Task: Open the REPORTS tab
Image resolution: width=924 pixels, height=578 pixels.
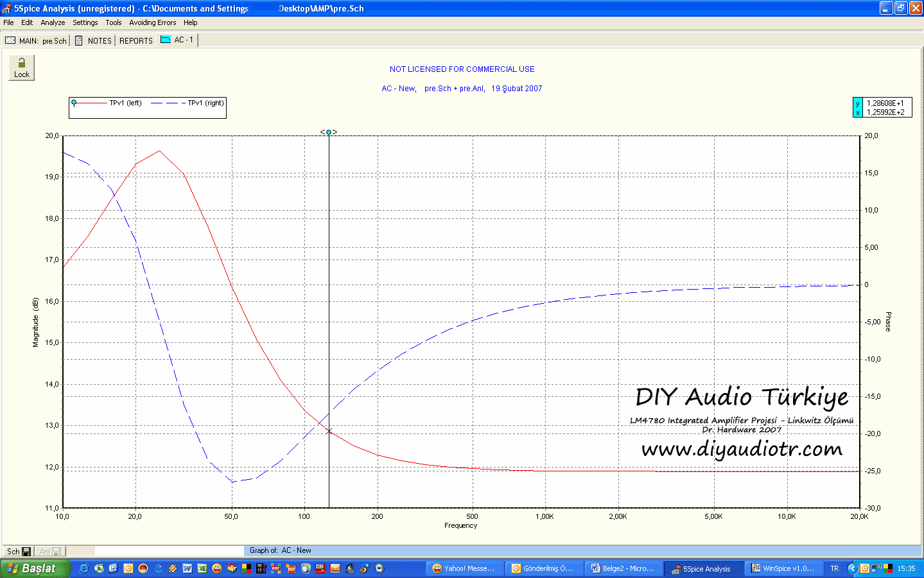Action: point(136,40)
